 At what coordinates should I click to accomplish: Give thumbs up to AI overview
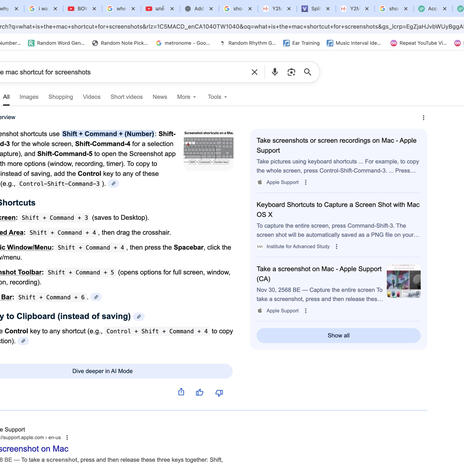coord(200,392)
